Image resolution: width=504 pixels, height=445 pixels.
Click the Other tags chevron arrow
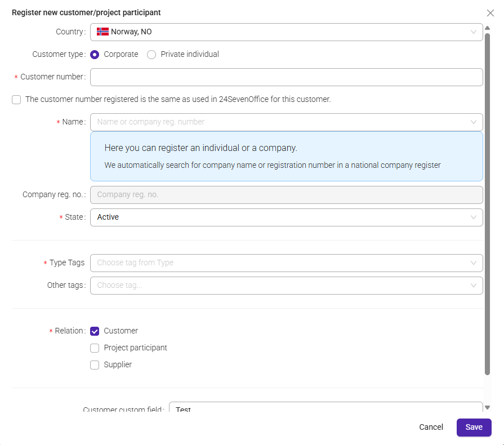point(473,286)
